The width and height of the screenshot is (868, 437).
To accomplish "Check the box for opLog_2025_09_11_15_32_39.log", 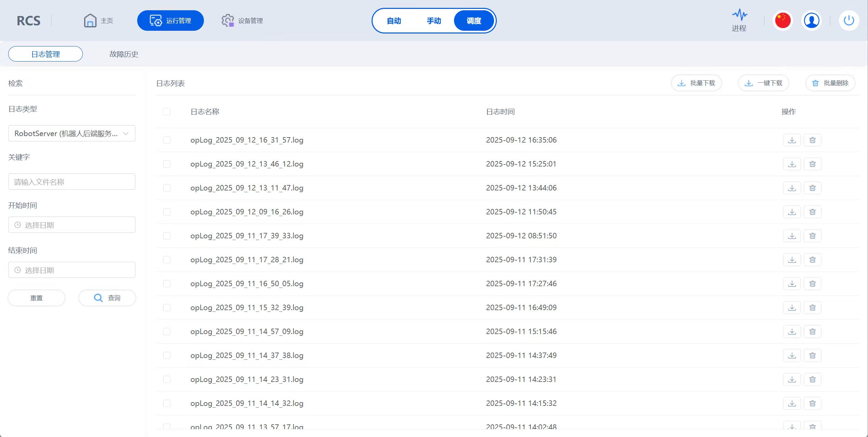I will tap(167, 308).
